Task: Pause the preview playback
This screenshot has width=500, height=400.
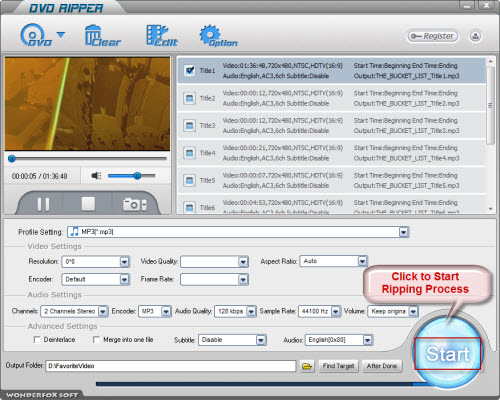Action: click(x=43, y=204)
